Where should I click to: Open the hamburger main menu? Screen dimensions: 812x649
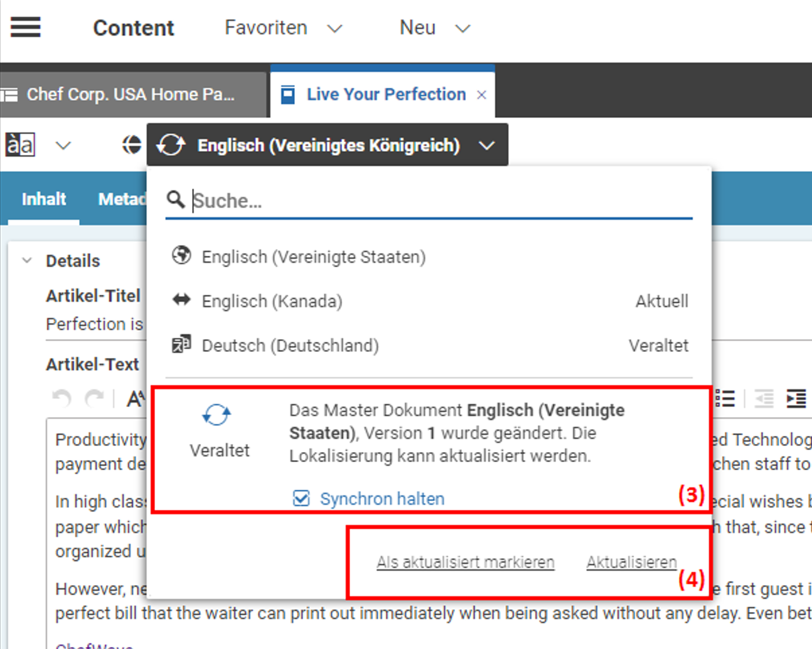point(26,28)
